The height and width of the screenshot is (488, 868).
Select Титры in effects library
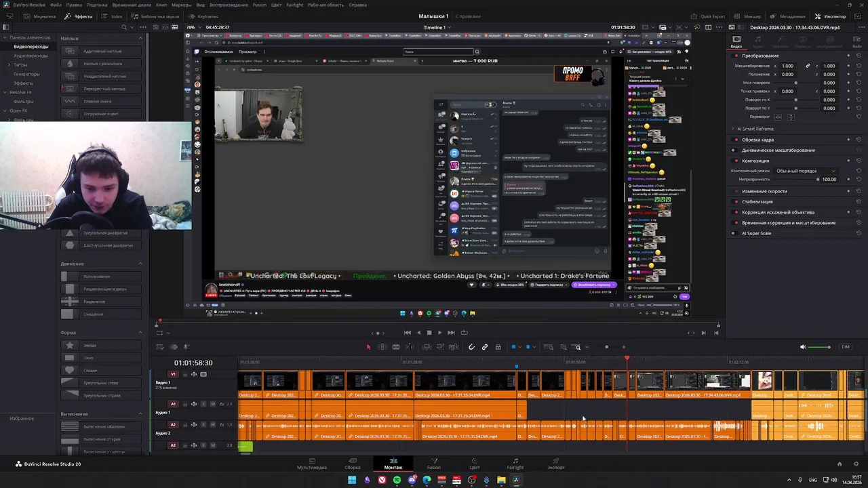[x=20, y=64]
